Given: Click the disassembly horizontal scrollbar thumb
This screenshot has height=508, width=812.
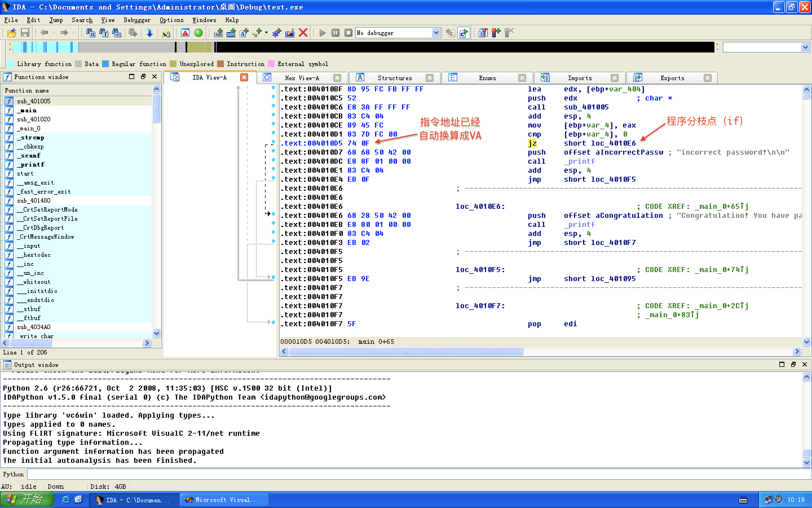Looking at the screenshot, I should (x=406, y=351).
